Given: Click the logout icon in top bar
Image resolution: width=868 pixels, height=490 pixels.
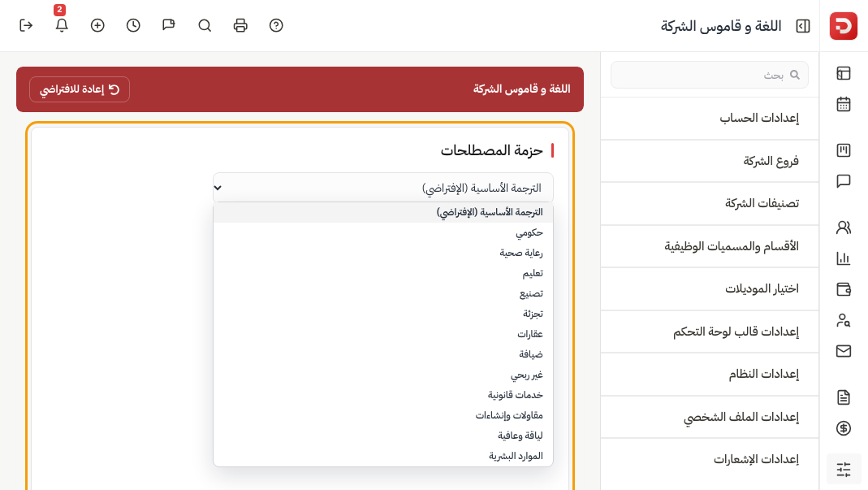Looking at the screenshot, I should (x=26, y=25).
